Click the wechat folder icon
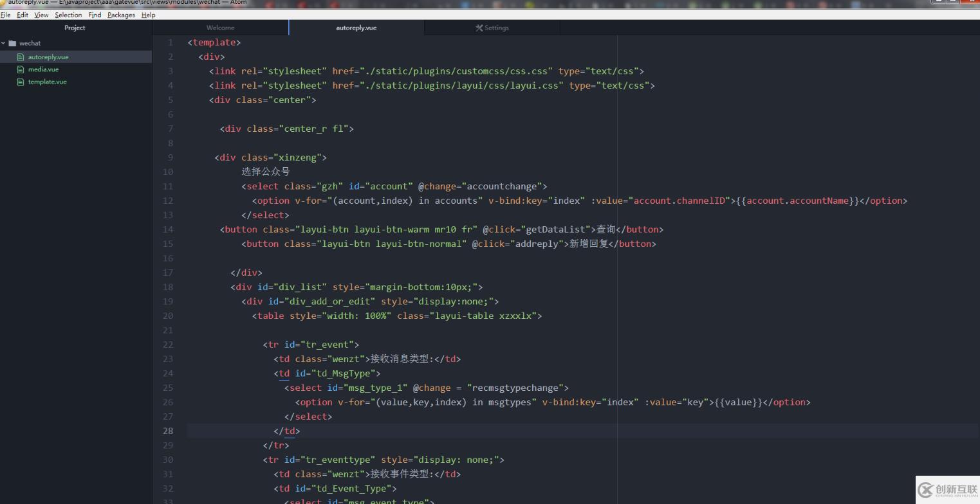980x504 pixels. click(x=12, y=44)
